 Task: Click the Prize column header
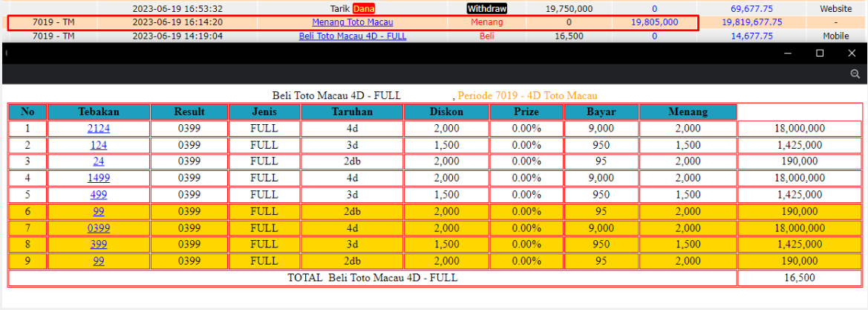(x=526, y=112)
